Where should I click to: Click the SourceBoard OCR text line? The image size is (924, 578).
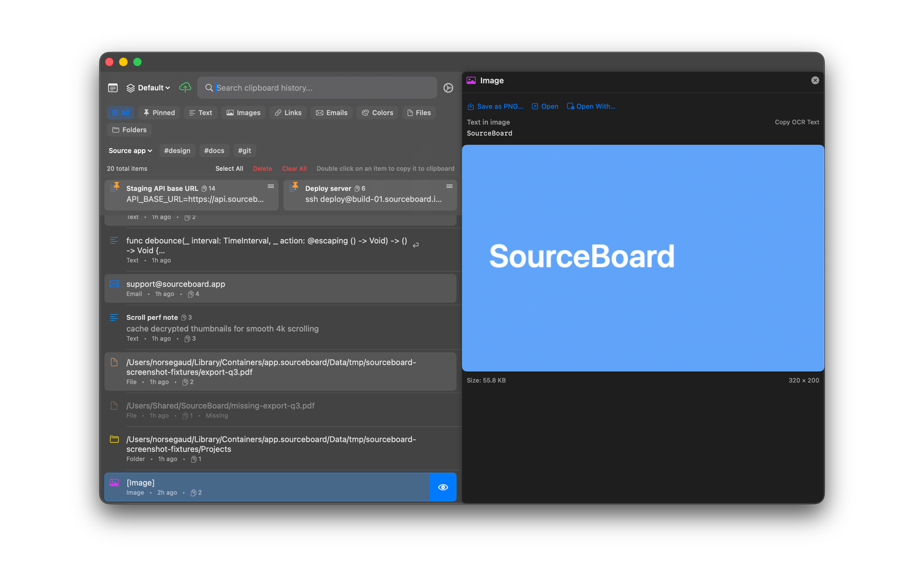click(489, 133)
